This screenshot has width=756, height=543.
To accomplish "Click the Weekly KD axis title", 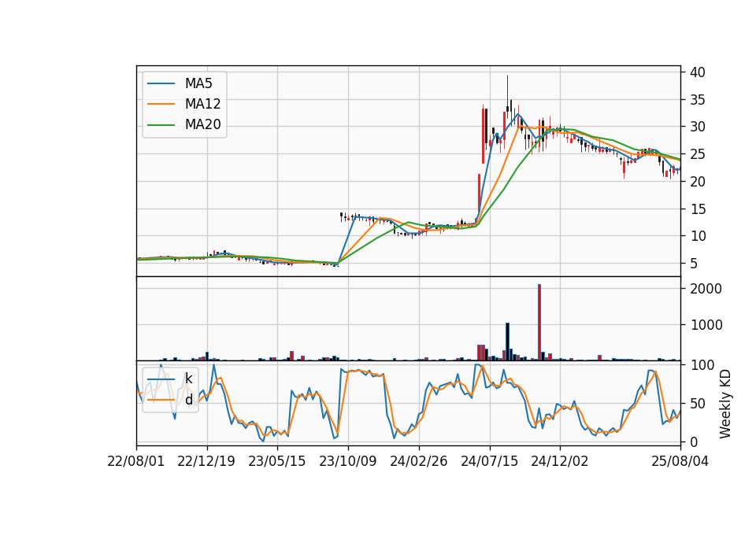I will [x=725, y=404].
